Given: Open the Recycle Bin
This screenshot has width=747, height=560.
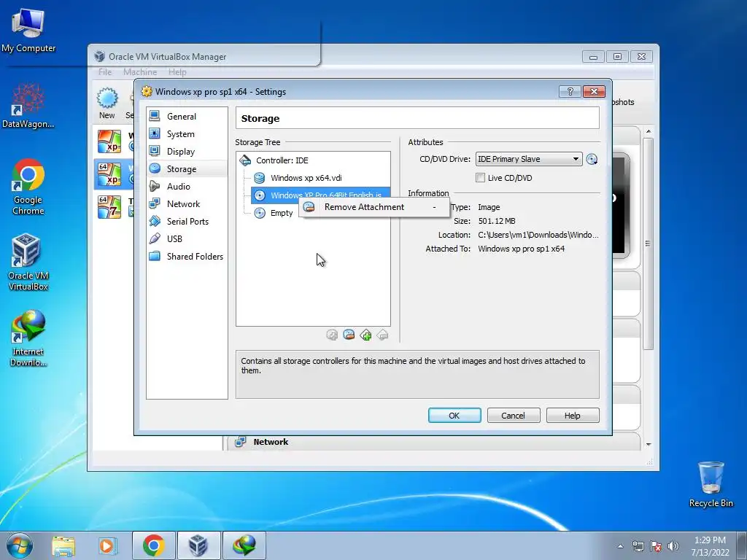Looking at the screenshot, I should coord(711,484).
